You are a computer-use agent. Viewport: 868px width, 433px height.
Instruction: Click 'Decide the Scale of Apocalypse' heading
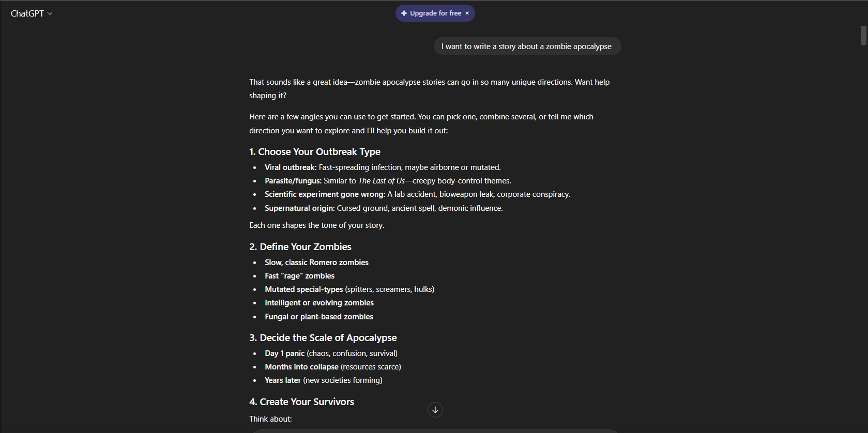click(323, 338)
